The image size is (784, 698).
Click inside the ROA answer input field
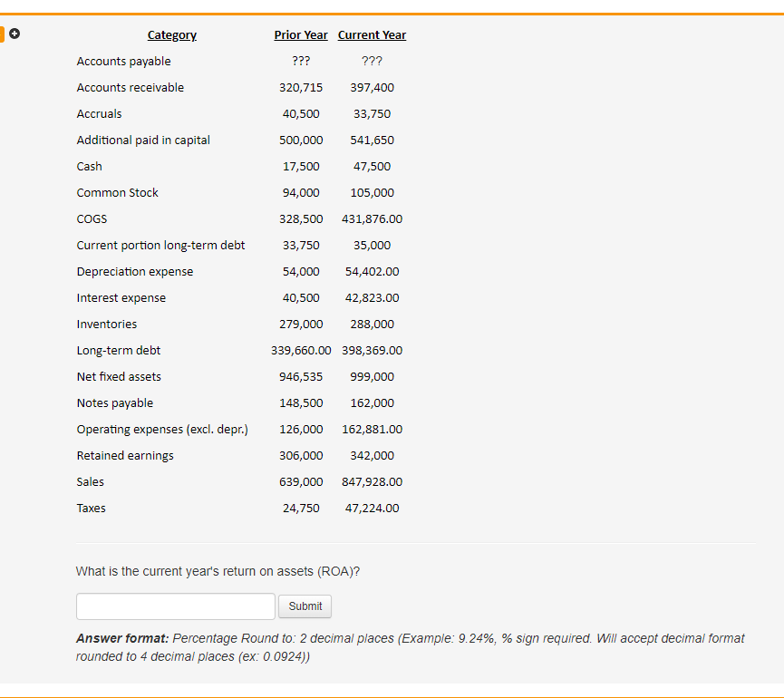click(175, 606)
